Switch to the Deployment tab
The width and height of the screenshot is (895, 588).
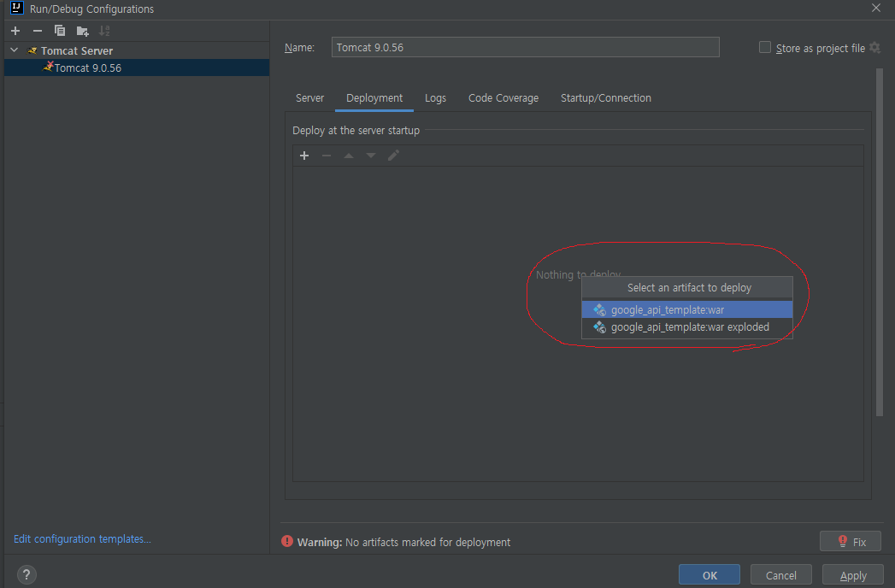click(x=374, y=98)
